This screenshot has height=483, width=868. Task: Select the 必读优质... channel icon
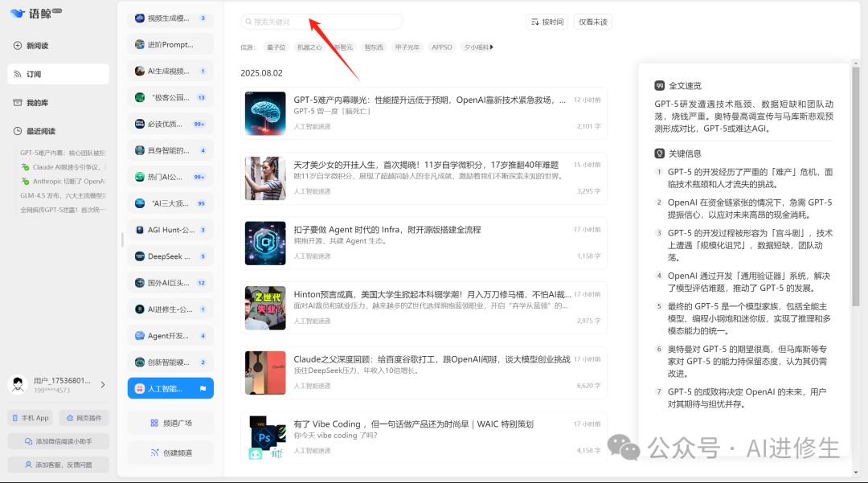(140, 124)
